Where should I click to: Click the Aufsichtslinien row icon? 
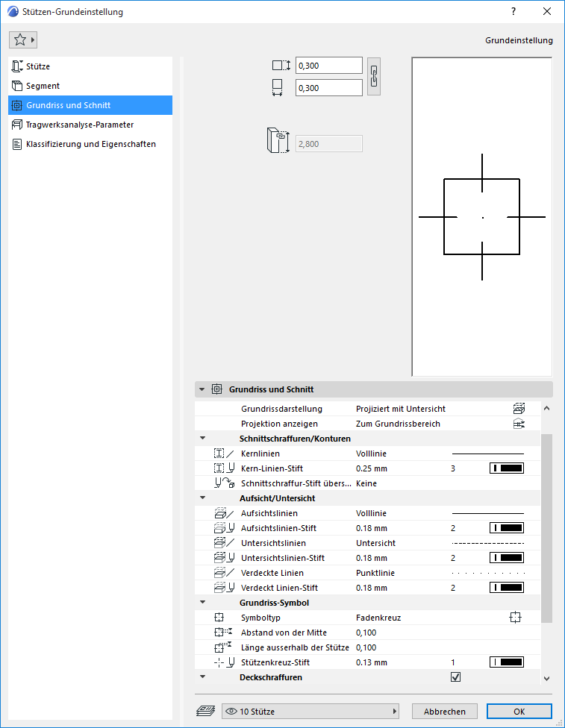coord(223,513)
